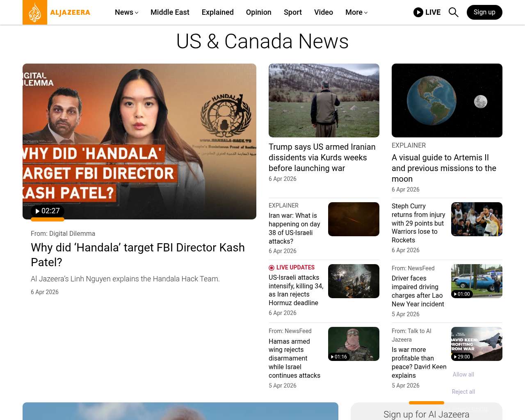Click the Earth and Moon thumbnail
Screen dimensions: 525x420
(x=447, y=100)
